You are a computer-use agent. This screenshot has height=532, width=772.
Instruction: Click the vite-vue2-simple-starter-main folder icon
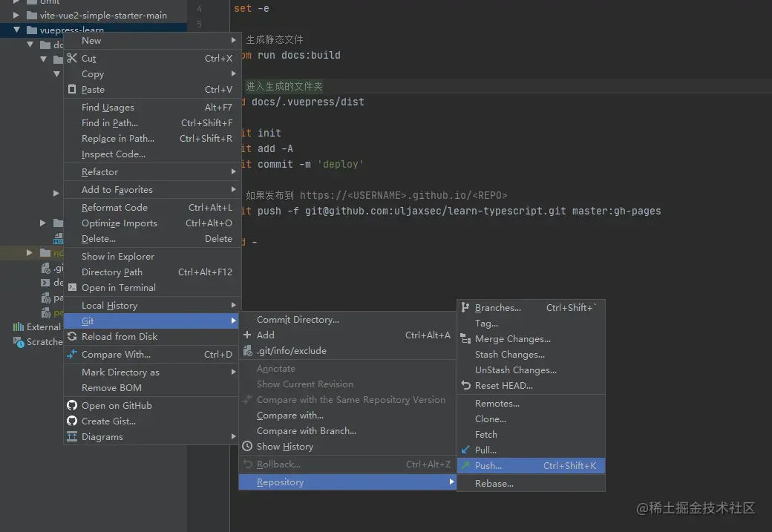point(32,16)
